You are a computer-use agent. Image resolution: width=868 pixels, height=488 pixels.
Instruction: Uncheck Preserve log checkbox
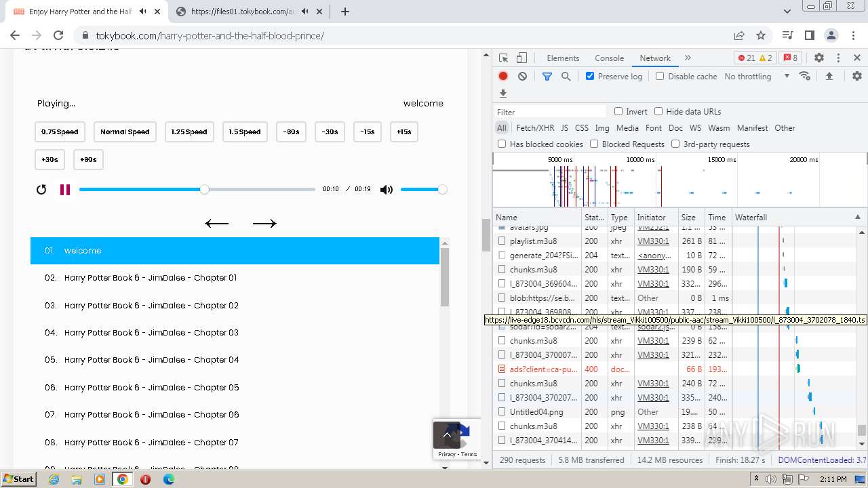click(x=590, y=76)
